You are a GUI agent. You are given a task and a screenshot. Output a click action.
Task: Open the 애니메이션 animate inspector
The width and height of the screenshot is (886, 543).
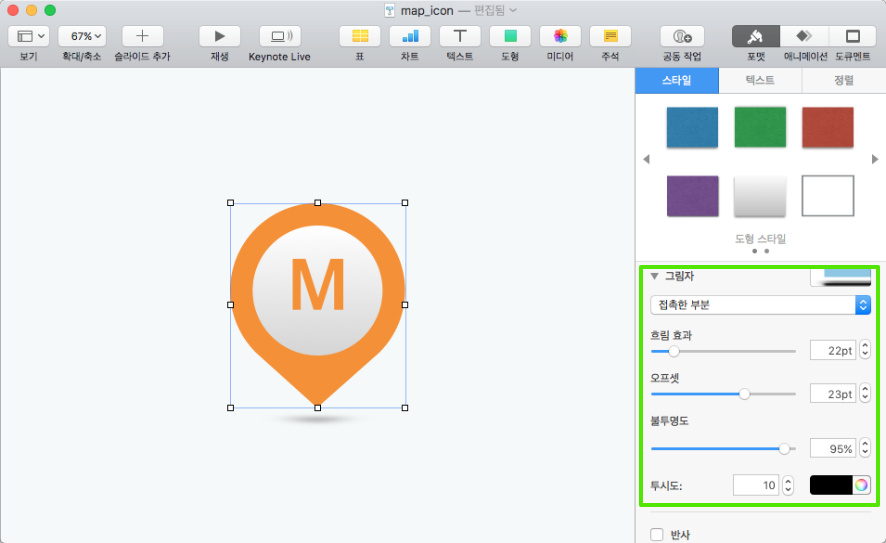(x=805, y=36)
